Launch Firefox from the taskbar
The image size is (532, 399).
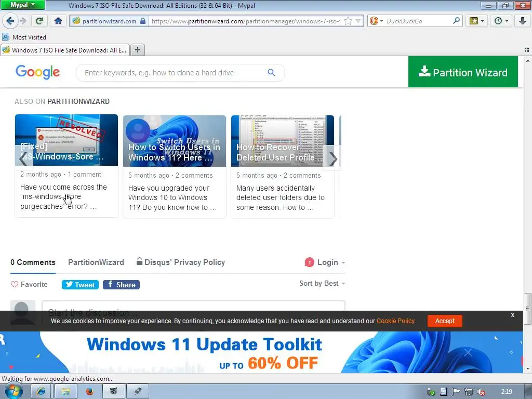click(89, 392)
